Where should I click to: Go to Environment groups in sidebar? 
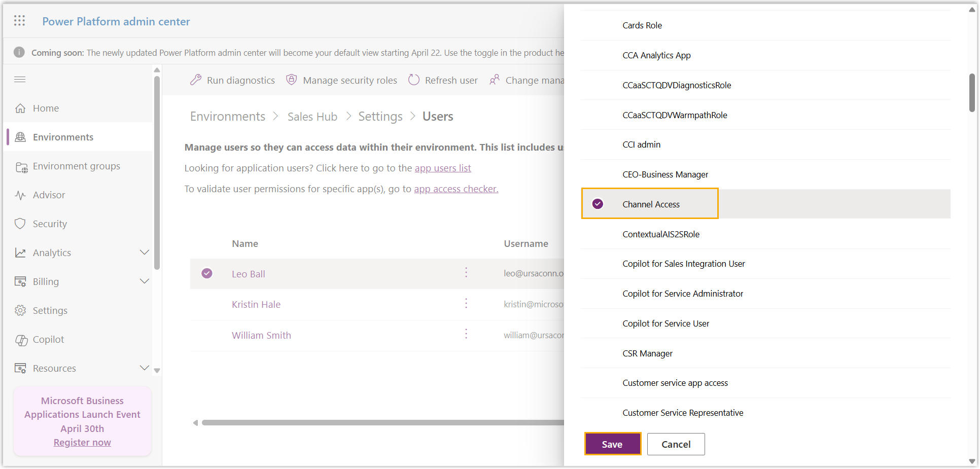click(76, 166)
